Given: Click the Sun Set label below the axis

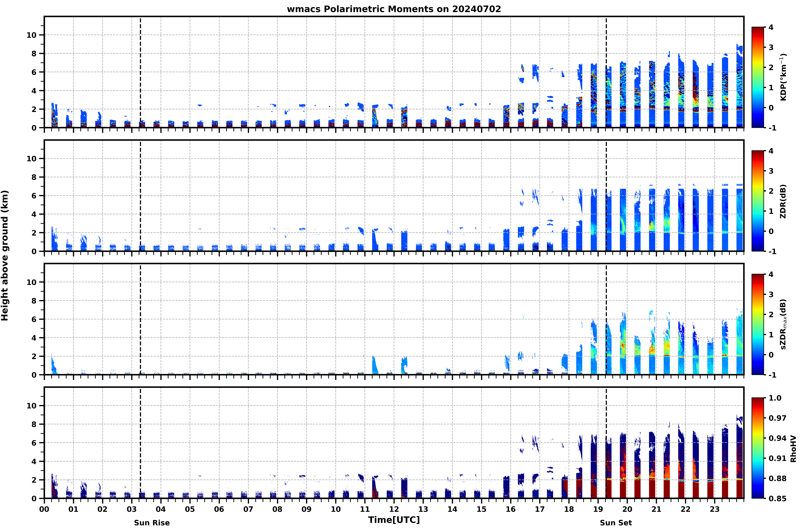Looking at the screenshot, I should point(616,522).
